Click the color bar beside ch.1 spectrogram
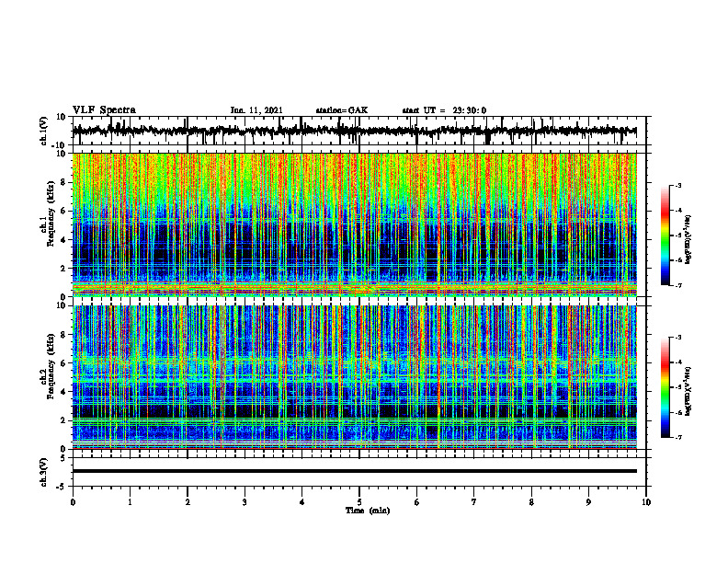Viewport: 728px width, 563px height. 665,236
